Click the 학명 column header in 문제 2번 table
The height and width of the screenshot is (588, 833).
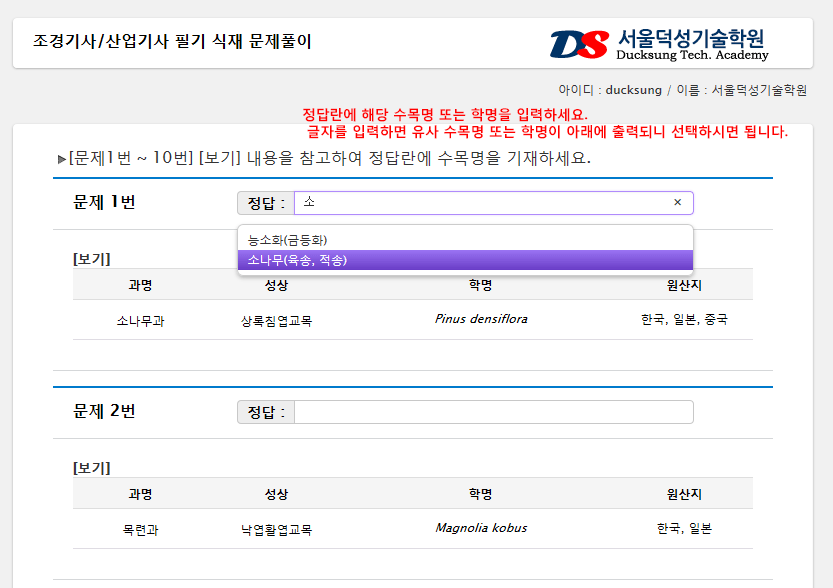coord(480,494)
